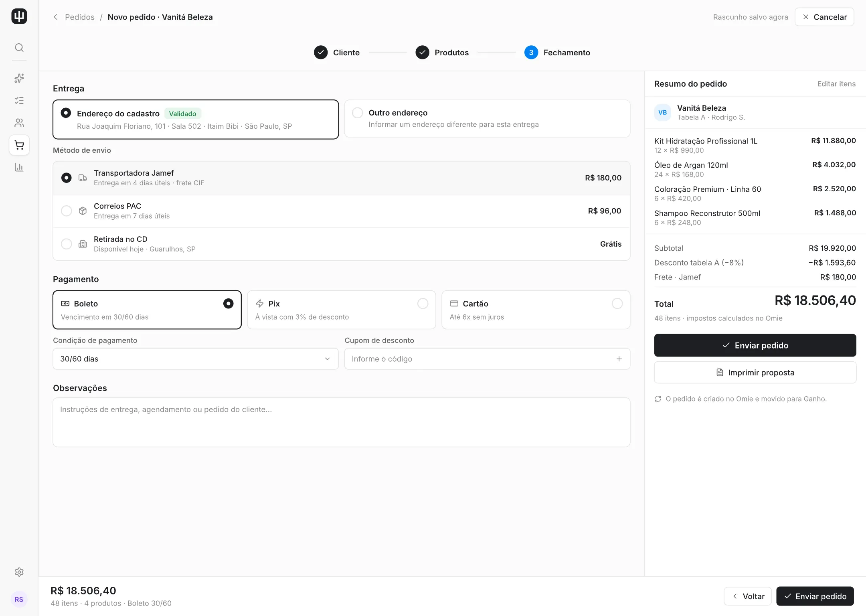
Task: Click Vanitá Beleza client name in summary
Action: tap(702, 108)
